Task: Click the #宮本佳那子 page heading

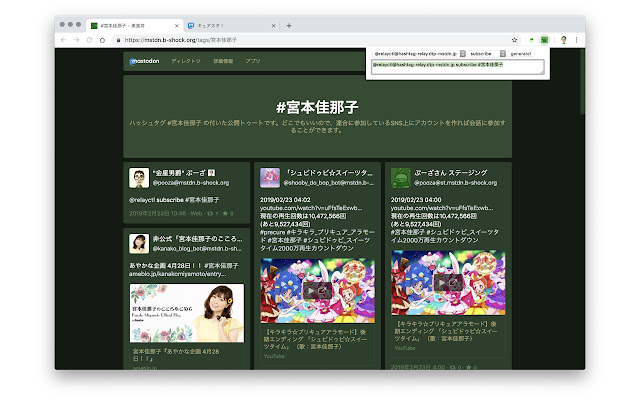Action: 317,107
